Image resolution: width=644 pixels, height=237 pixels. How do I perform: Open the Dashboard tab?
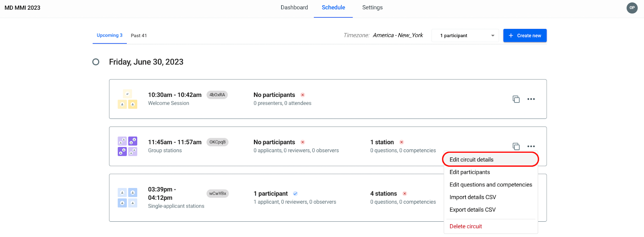point(294,8)
